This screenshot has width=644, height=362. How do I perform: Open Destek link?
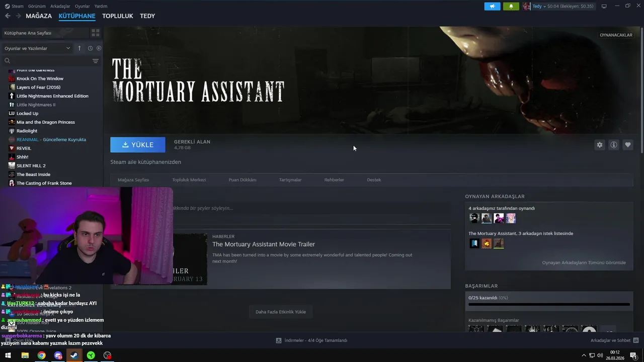click(374, 179)
